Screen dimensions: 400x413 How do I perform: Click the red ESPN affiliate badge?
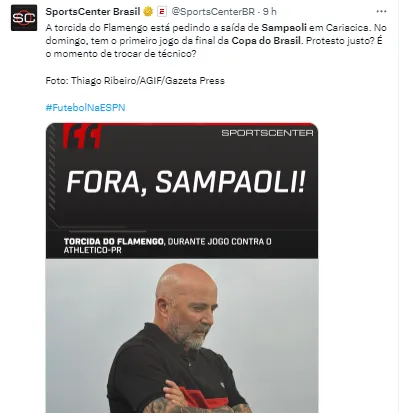tap(162, 12)
